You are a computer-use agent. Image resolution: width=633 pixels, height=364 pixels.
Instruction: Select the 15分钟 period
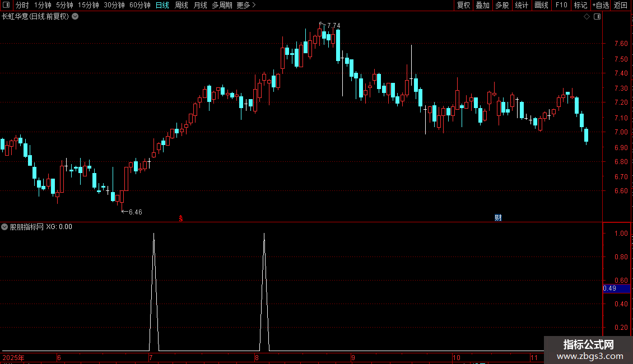pos(89,5)
